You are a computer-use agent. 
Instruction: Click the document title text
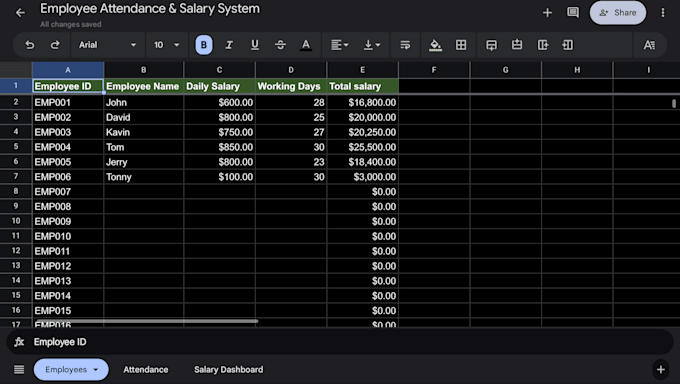pos(150,9)
